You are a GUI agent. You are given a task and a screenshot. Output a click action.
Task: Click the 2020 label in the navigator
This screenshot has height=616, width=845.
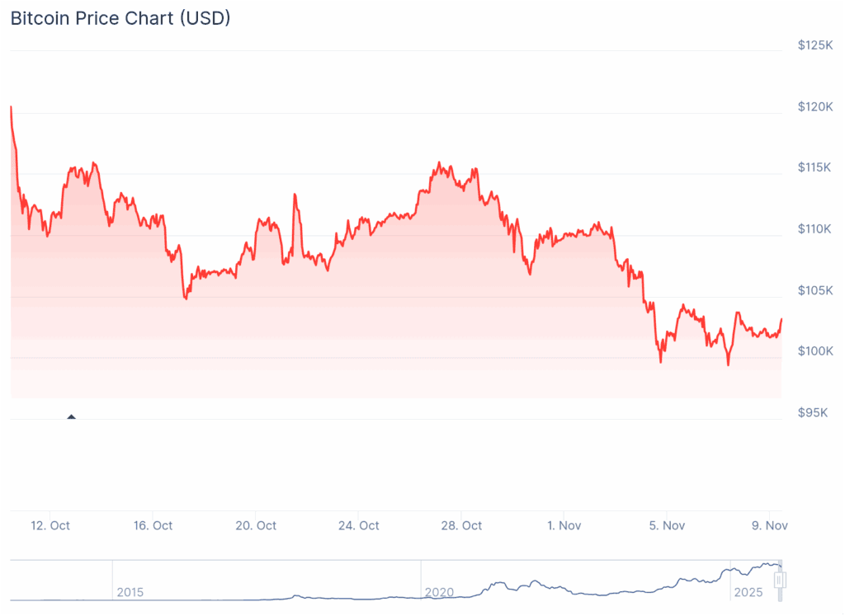439,592
